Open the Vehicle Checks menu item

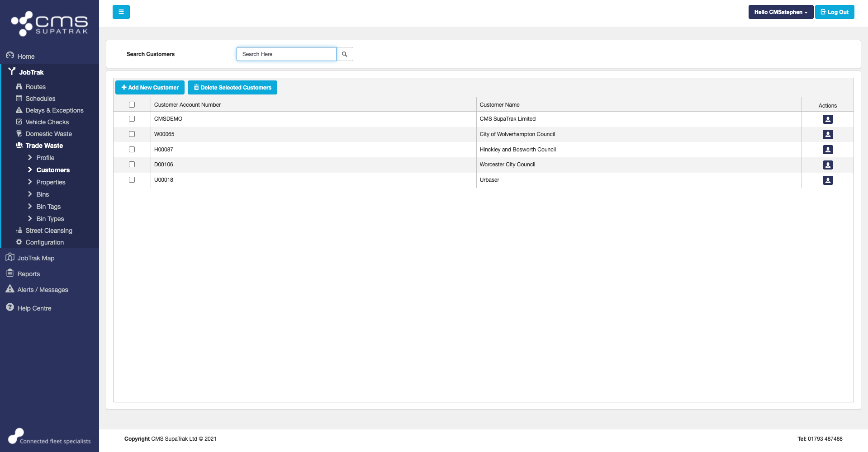47,122
